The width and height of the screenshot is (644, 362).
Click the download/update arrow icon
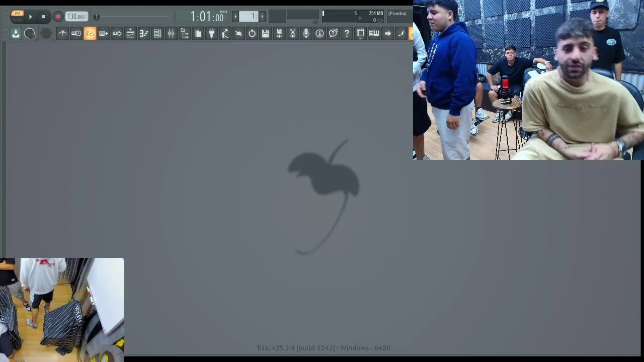tap(16, 33)
